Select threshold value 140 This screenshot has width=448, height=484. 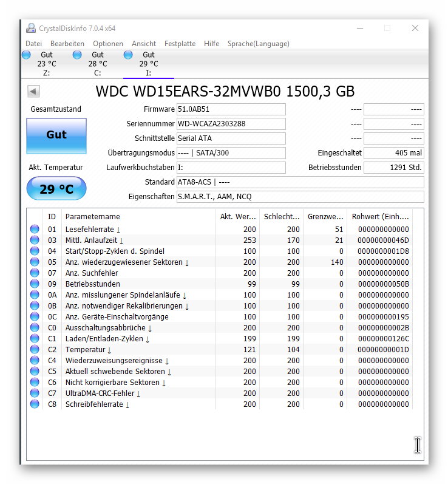(337, 262)
